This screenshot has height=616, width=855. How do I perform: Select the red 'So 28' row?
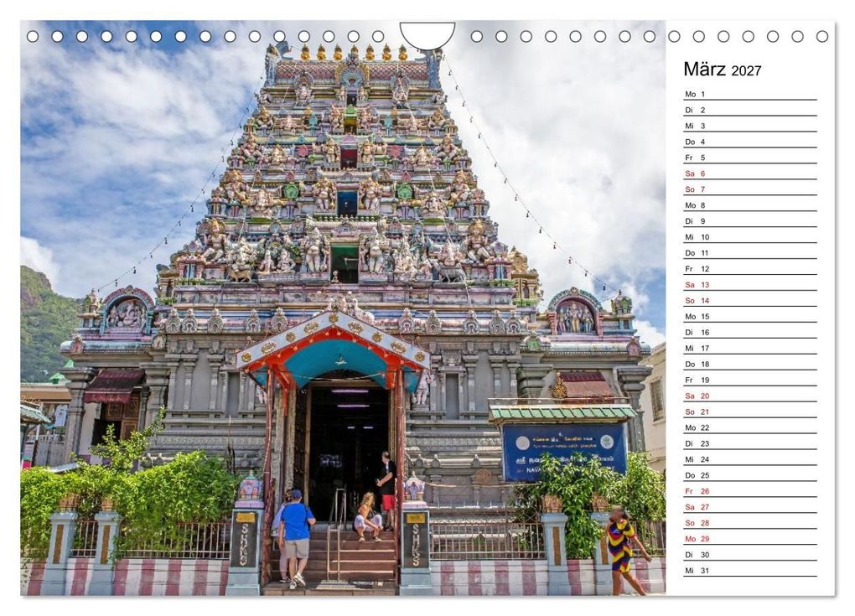(x=750, y=523)
